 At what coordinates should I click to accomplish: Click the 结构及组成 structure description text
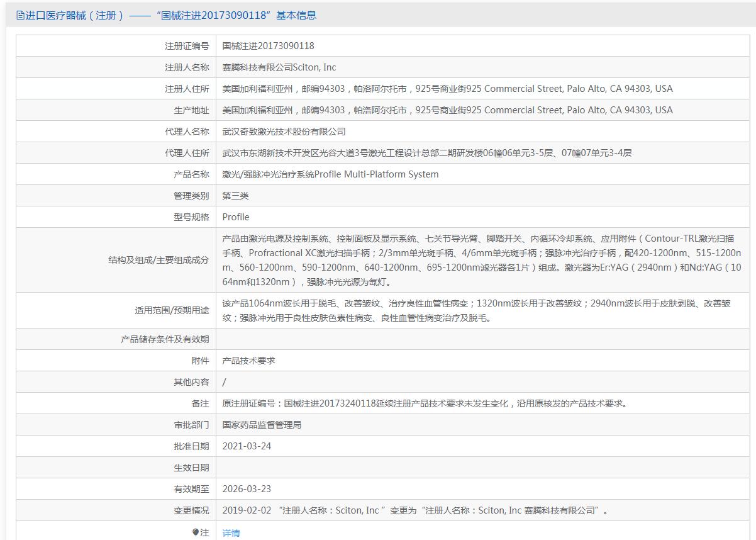coord(481,260)
